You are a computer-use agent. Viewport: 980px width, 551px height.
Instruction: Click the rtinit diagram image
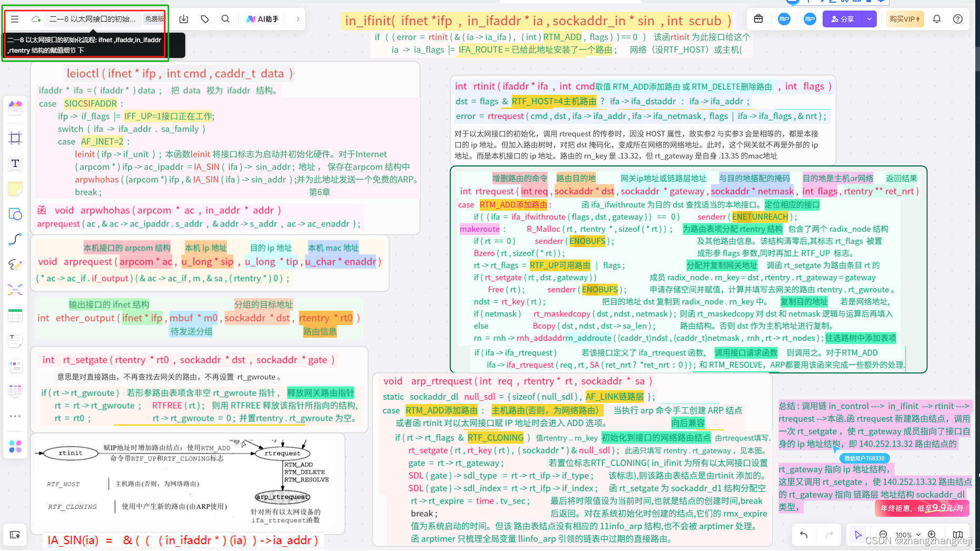pos(188,483)
